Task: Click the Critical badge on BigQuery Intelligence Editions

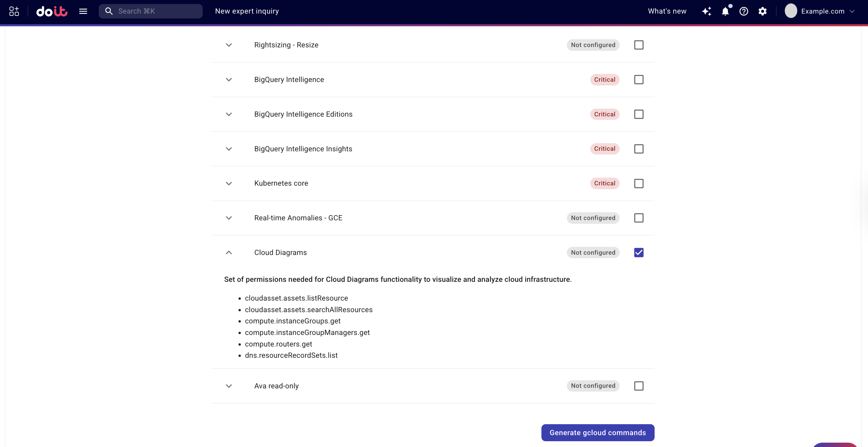Action: (604, 114)
